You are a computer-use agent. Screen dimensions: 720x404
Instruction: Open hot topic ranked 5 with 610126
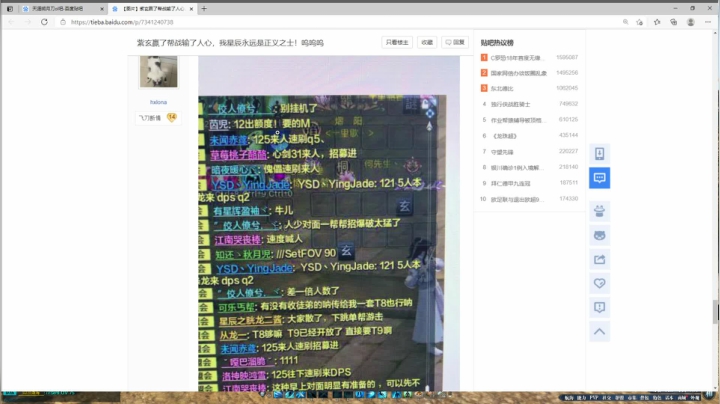(x=518, y=120)
